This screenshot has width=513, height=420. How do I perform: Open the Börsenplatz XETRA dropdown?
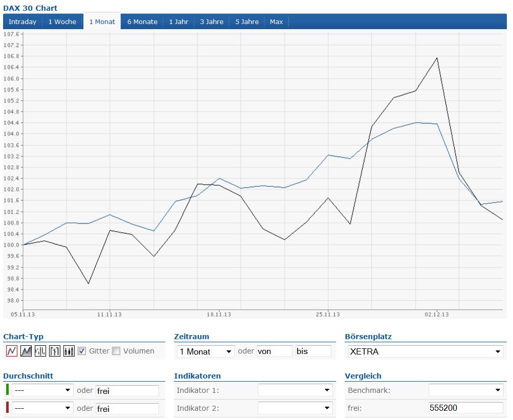pyautogui.click(x=426, y=351)
